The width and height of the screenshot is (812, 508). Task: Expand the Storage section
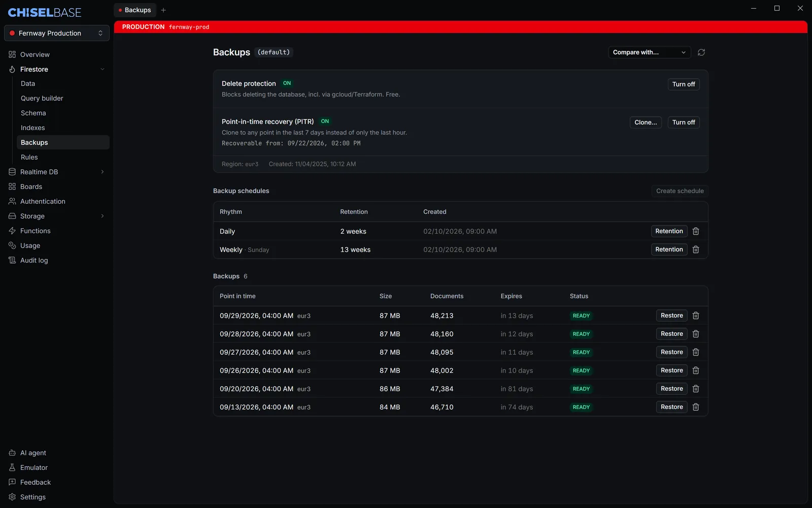[103, 216]
